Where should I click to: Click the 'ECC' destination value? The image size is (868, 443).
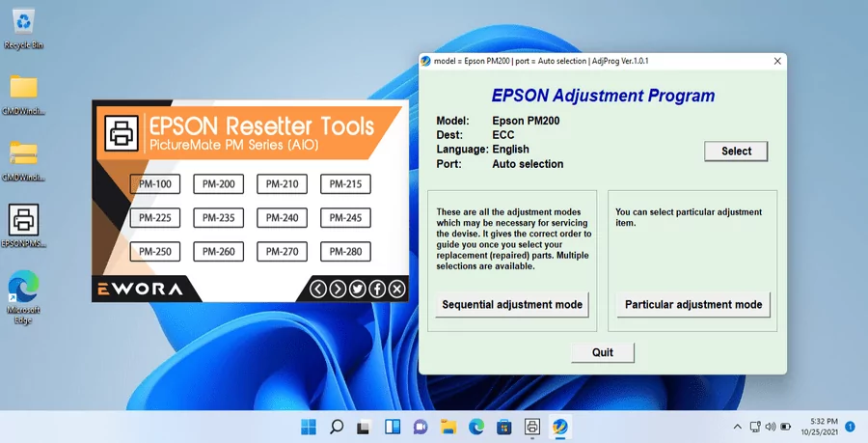503,135
